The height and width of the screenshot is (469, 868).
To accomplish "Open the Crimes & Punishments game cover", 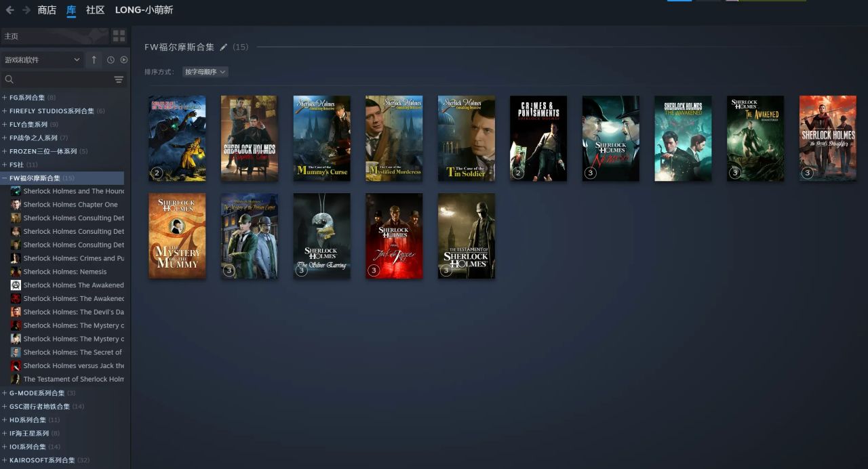I will [x=538, y=138].
